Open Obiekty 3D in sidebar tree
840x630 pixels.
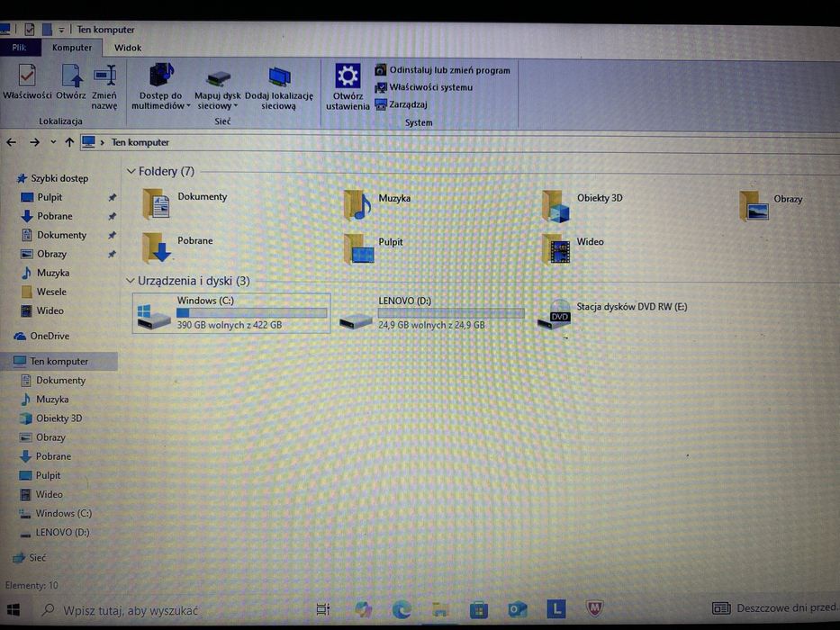pos(51,418)
